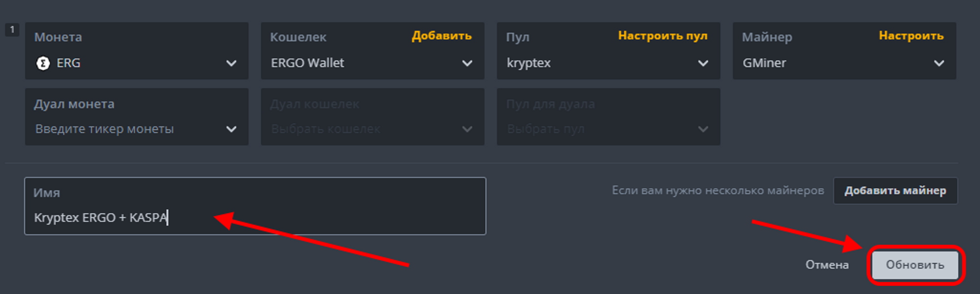Expand the Монета ERG dropdown chevron
The image size is (980, 294).
tap(231, 63)
